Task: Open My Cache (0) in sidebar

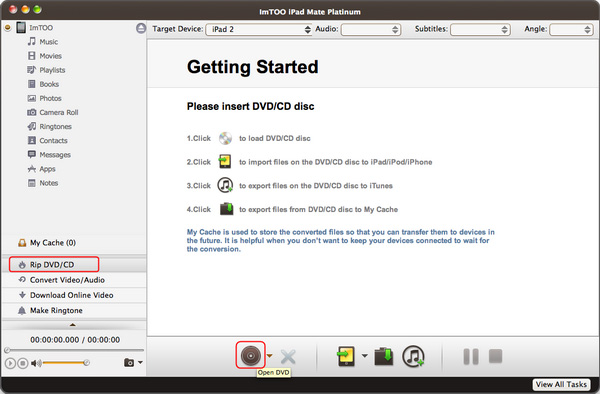Action: (47, 243)
